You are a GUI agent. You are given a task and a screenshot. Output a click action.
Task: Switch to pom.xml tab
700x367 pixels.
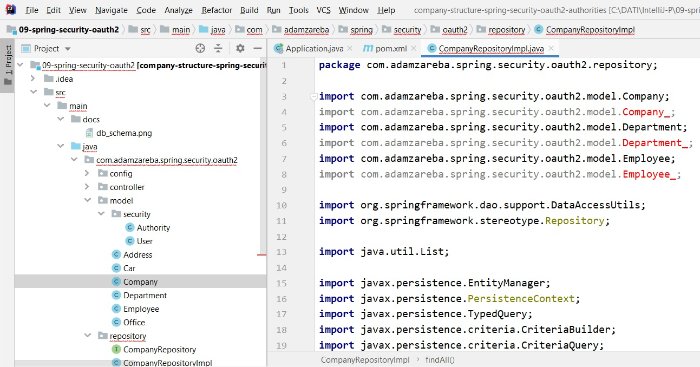(x=391, y=48)
